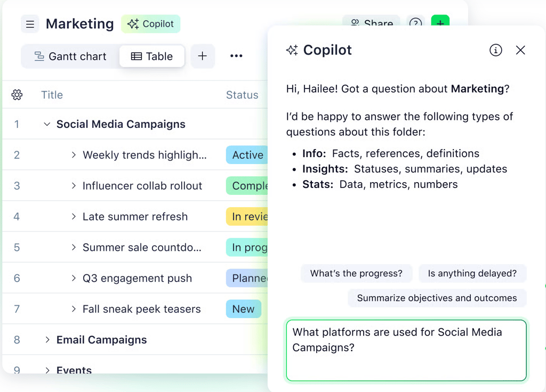Open the Copilot badge in the header
Image resolution: width=546 pixels, height=392 pixels.
click(151, 24)
